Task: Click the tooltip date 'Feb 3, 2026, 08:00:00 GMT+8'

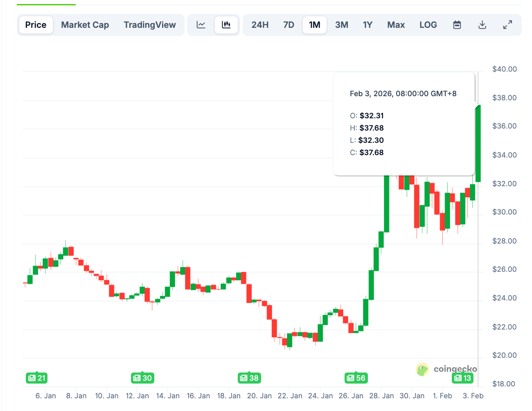Action: [403, 94]
